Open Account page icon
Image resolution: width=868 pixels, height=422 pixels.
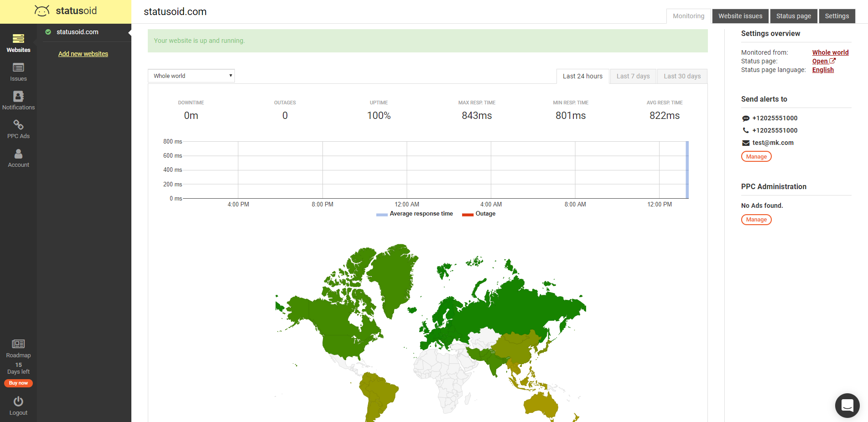18,154
